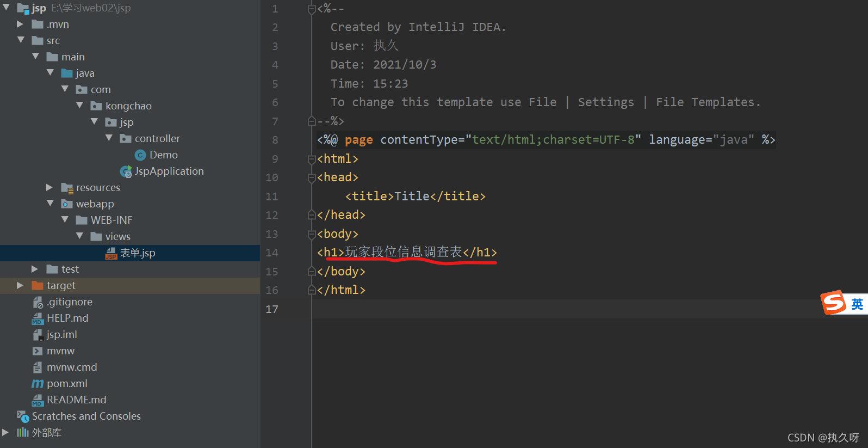
Task: Select mvnw.cmd in project tree
Action: tap(72, 367)
